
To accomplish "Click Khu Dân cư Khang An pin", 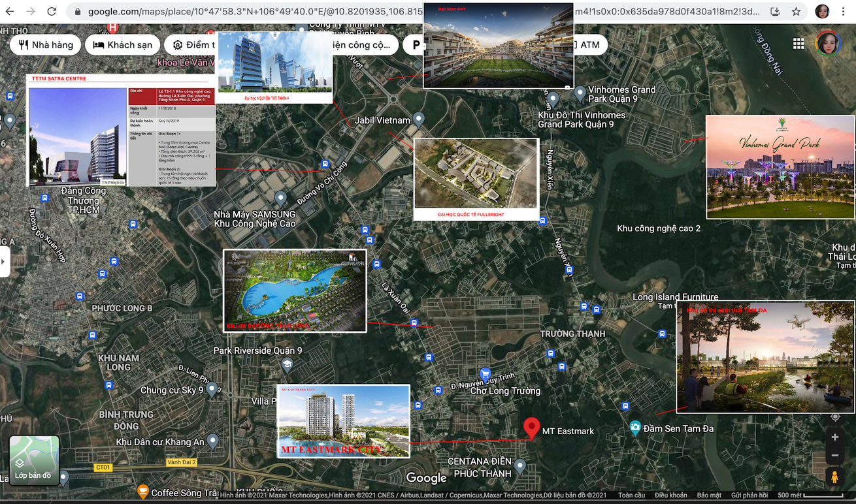I will (212, 441).
